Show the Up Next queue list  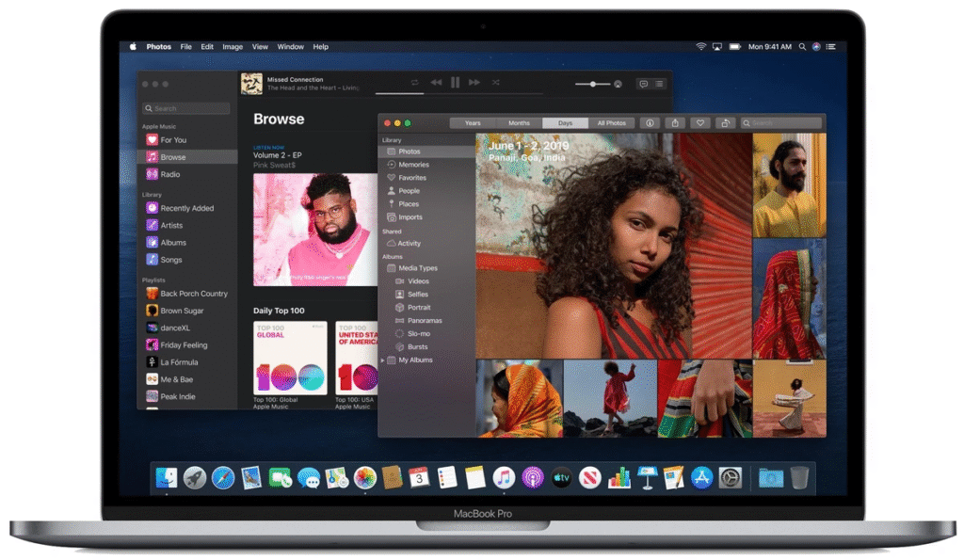[659, 84]
